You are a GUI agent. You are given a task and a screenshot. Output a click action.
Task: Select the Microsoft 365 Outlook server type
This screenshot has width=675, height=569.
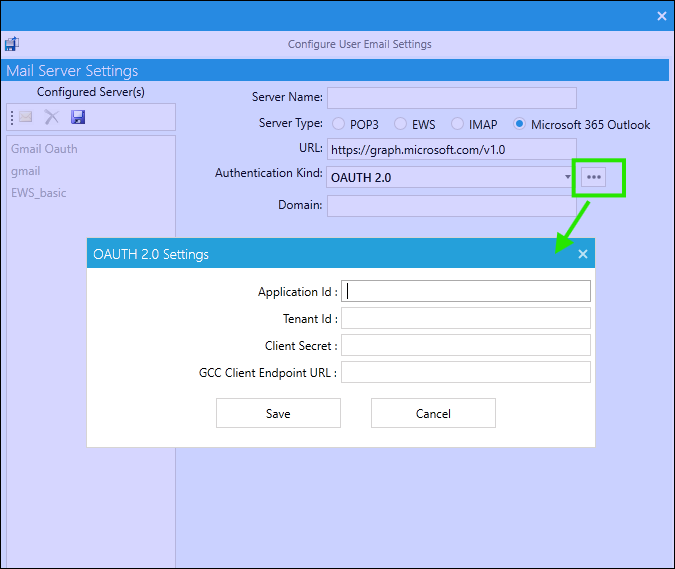[x=520, y=124]
